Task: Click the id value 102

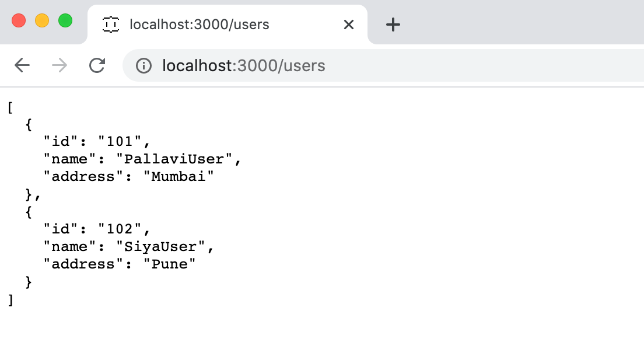Action: click(123, 229)
